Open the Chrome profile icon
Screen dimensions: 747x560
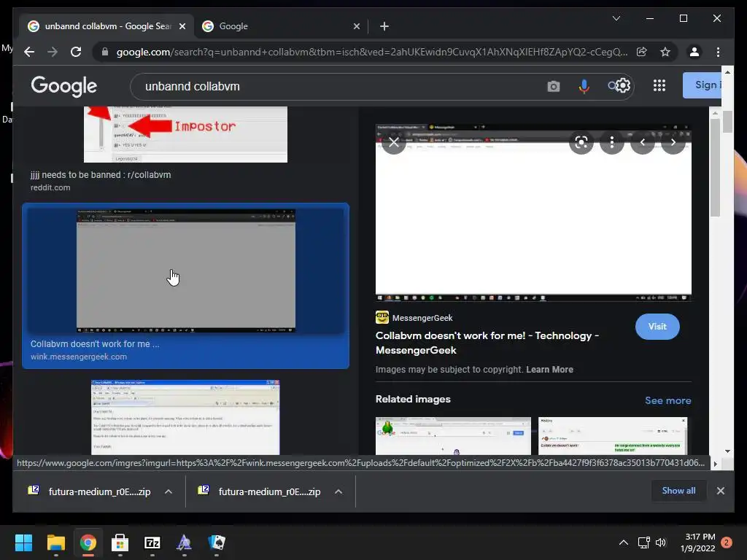click(694, 52)
